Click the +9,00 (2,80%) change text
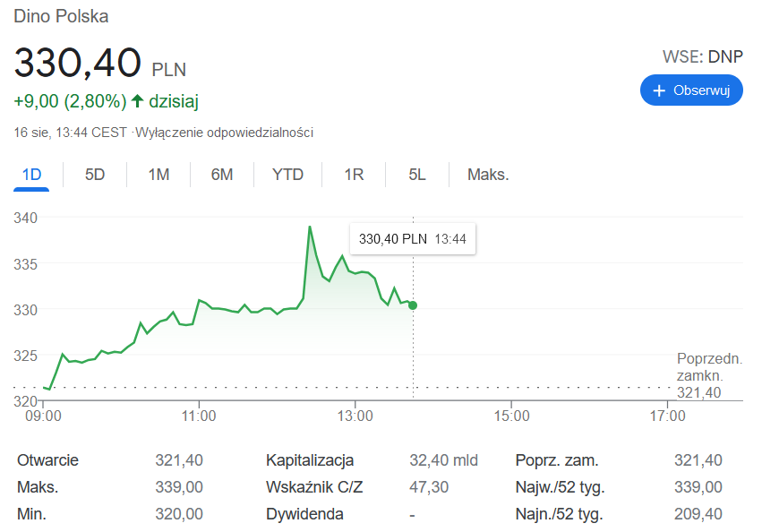The image size is (762, 532). tap(70, 101)
